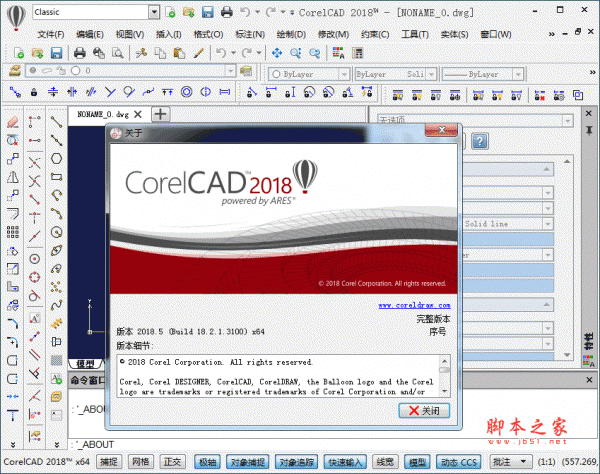600x474 pixels.
Task: Open the ByLayer line color dropdown
Action: point(344,74)
